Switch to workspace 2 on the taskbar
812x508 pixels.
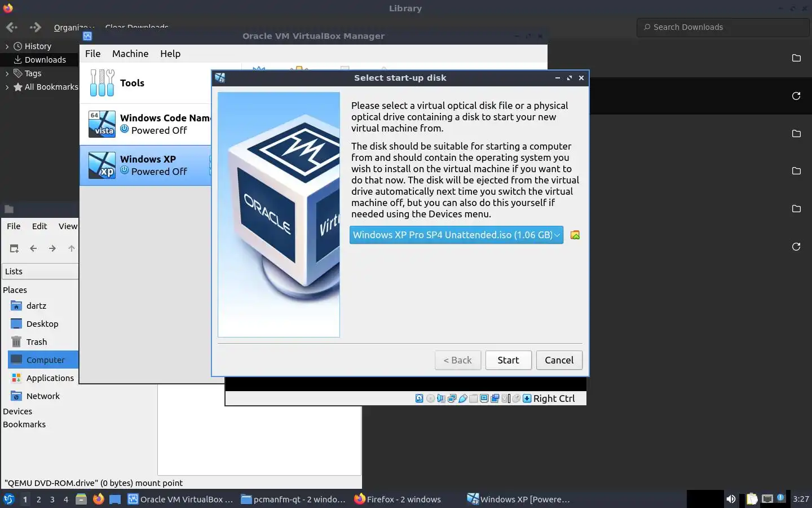(38, 499)
